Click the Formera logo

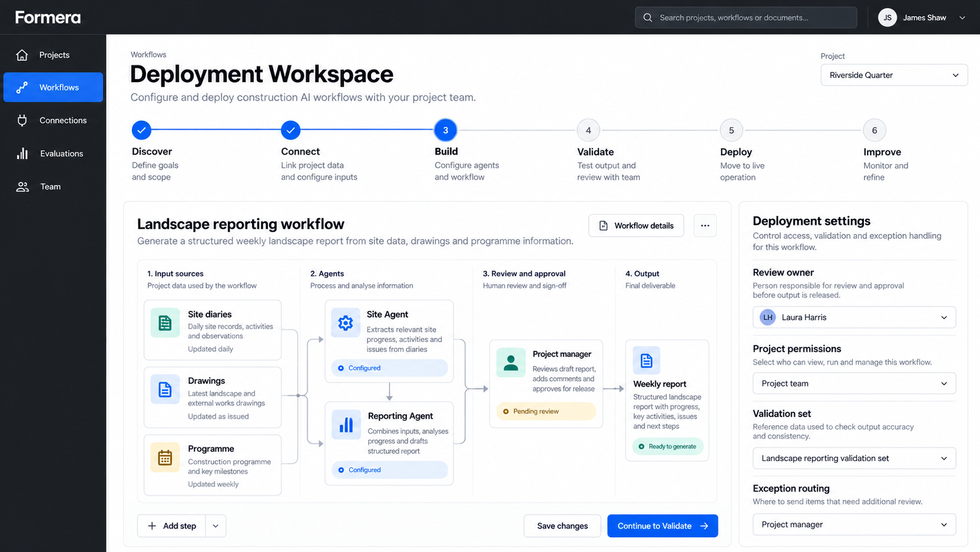[48, 18]
